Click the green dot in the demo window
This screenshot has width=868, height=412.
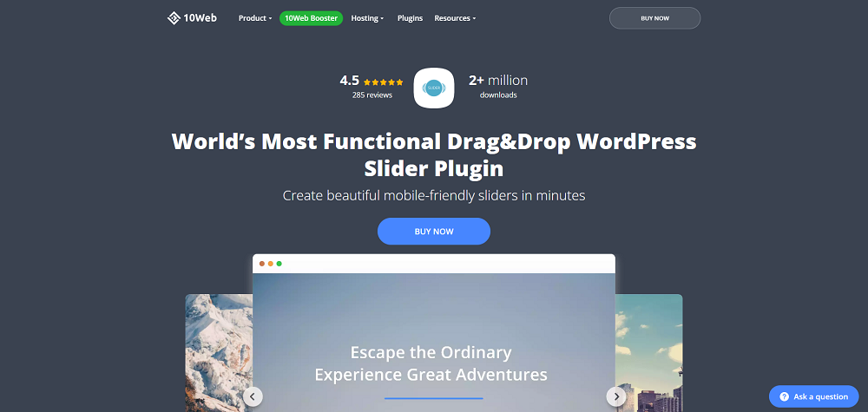point(279,264)
